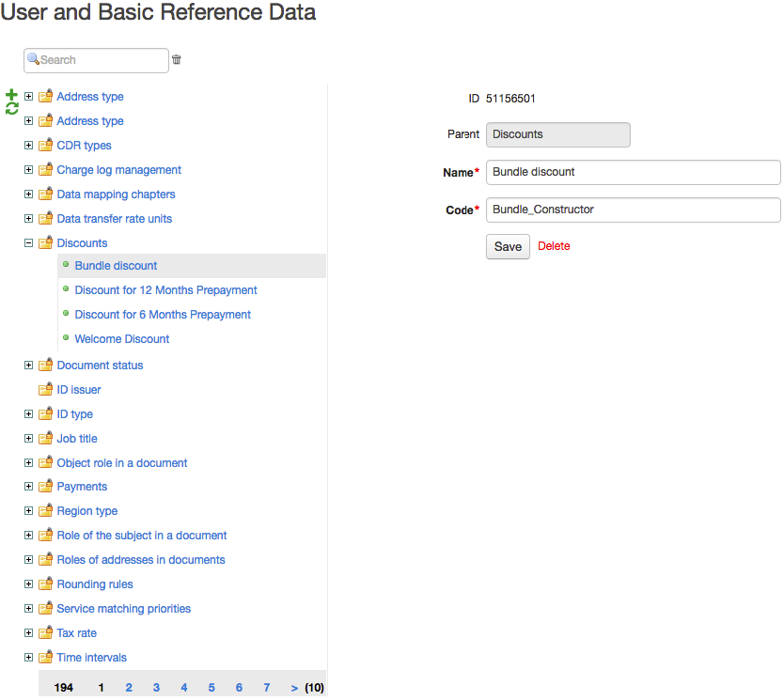784x700 pixels.
Task: Click the green plus add icon
Action: [x=11, y=95]
